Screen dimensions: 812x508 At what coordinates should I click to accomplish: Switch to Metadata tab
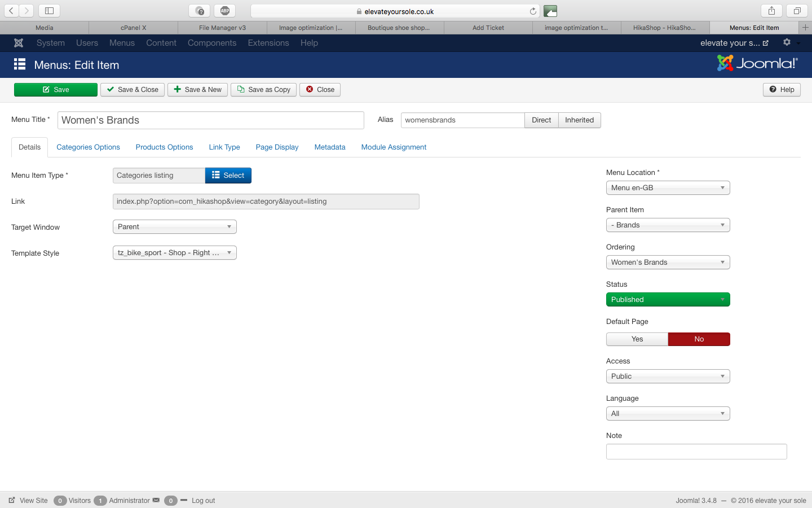330,147
